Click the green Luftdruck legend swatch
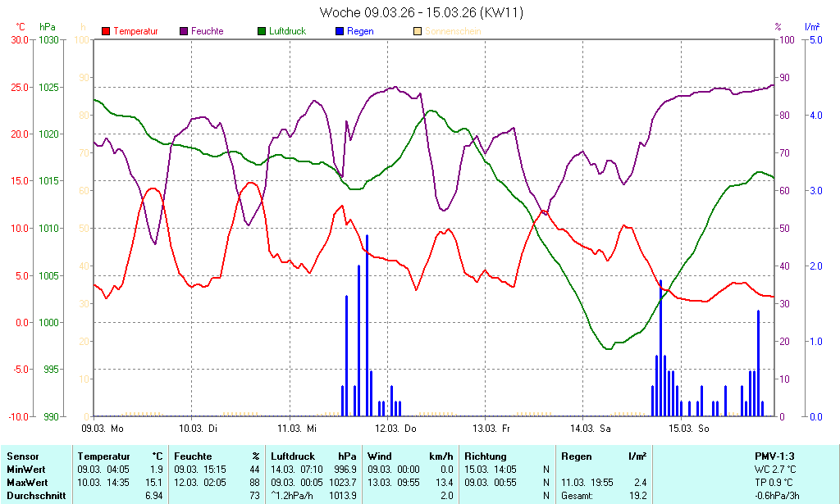 pyautogui.click(x=262, y=31)
